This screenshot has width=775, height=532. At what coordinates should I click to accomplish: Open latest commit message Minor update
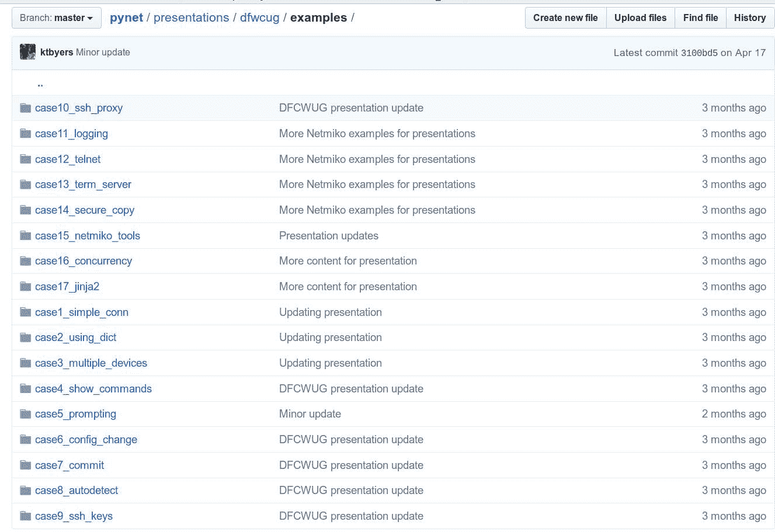103,52
